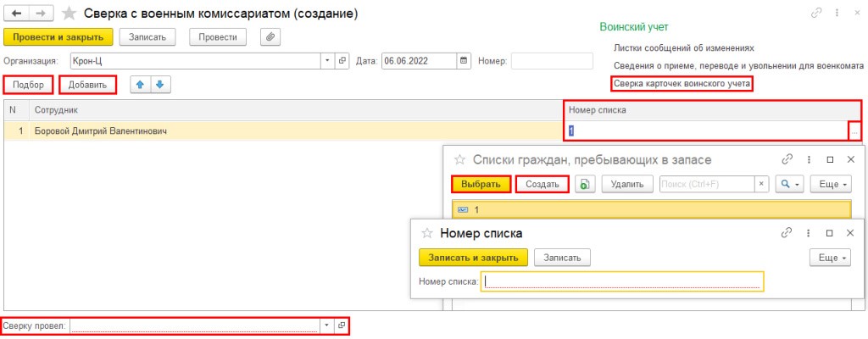The height and width of the screenshot is (339, 868).
Task: Open Сверка карточек воинского учета link
Action: click(682, 83)
